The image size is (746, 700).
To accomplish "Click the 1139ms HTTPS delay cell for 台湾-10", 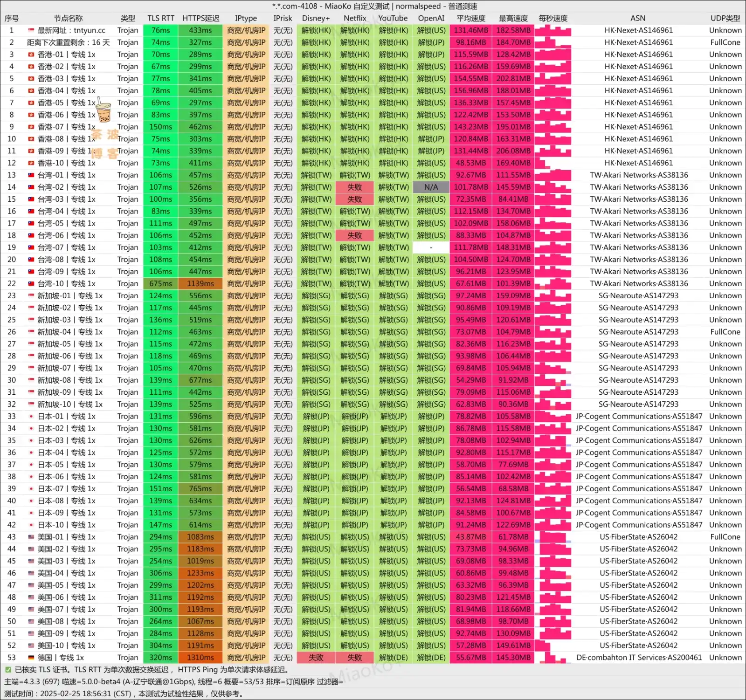I will point(200,284).
